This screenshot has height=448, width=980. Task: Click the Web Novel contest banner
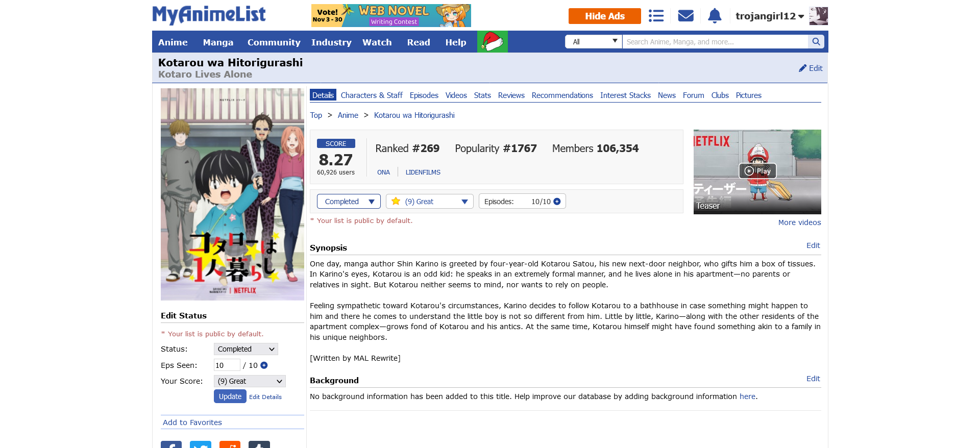[391, 16]
